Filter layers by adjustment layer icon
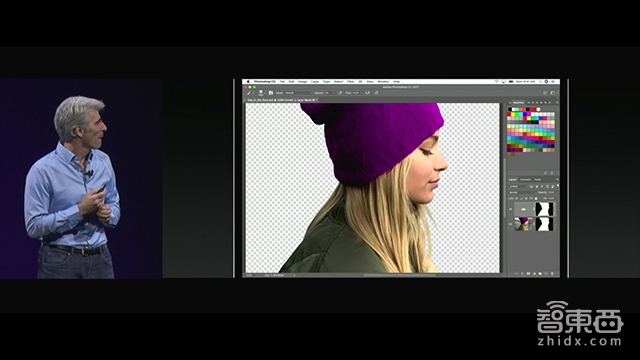This screenshot has height=360, width=640. (537, 187)
